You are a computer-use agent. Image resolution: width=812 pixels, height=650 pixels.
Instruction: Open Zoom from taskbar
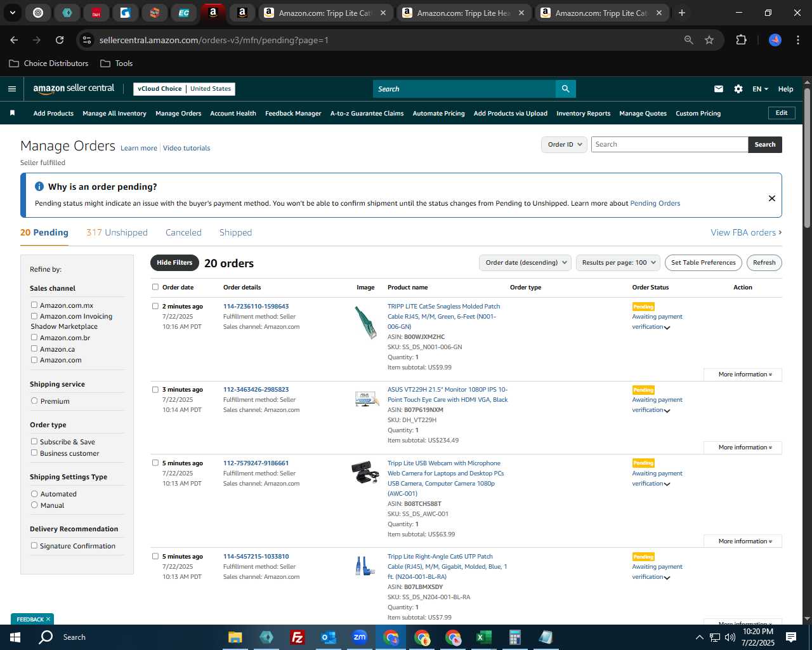(360, 637)
